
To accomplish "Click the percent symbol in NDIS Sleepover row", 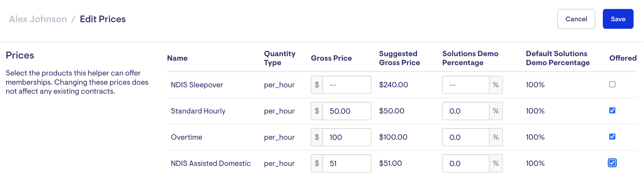I will pos(495,85).
